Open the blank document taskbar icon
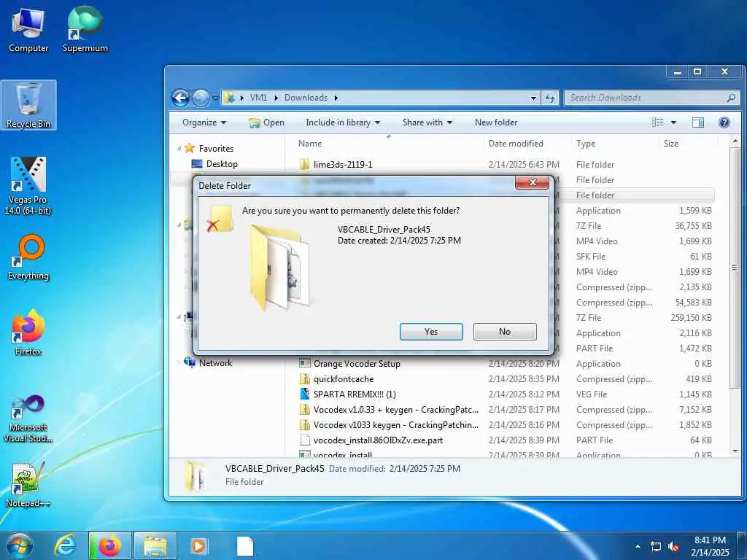Screen dimensions: 747x560 click(x=245, y=546)
